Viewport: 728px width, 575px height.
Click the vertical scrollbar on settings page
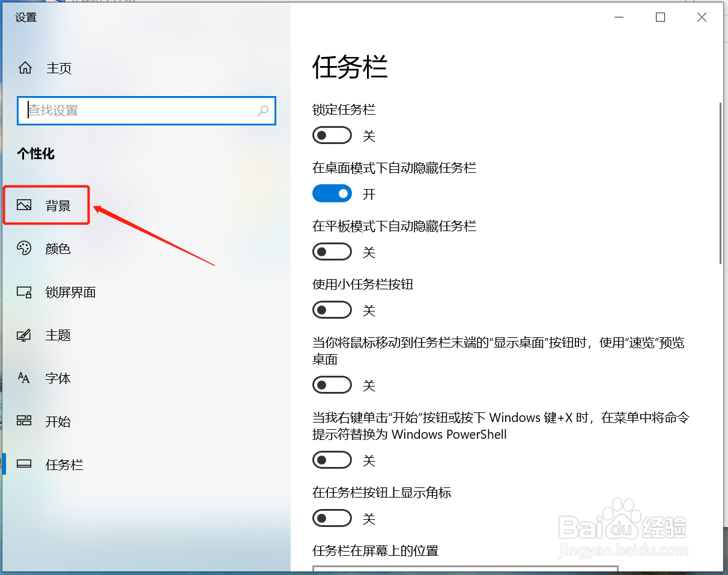[x=720, y=183]
